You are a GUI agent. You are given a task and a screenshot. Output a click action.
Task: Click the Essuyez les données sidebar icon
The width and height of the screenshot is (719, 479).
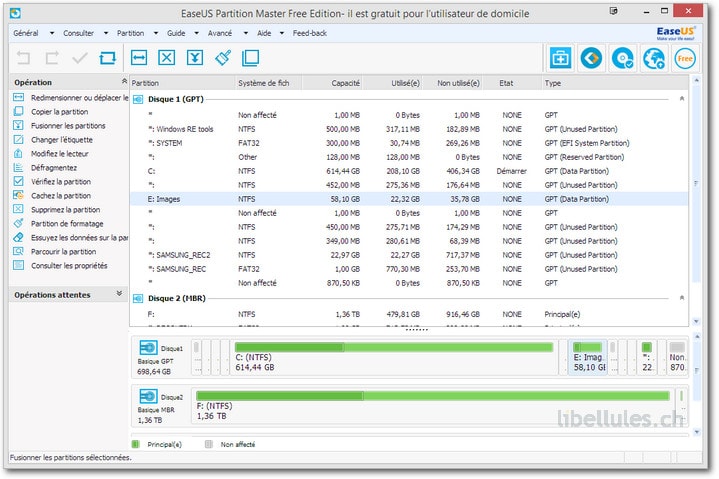tap(18, 237)
